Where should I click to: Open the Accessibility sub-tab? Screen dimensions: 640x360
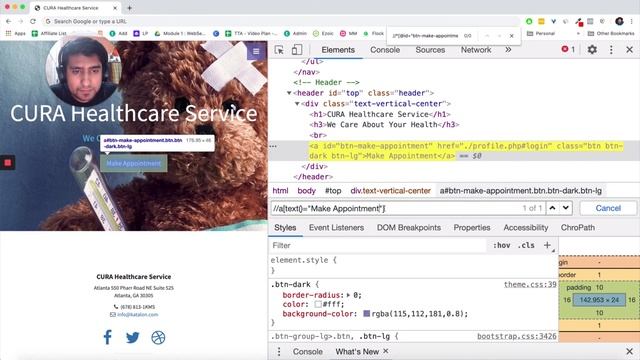coord(526,228)
